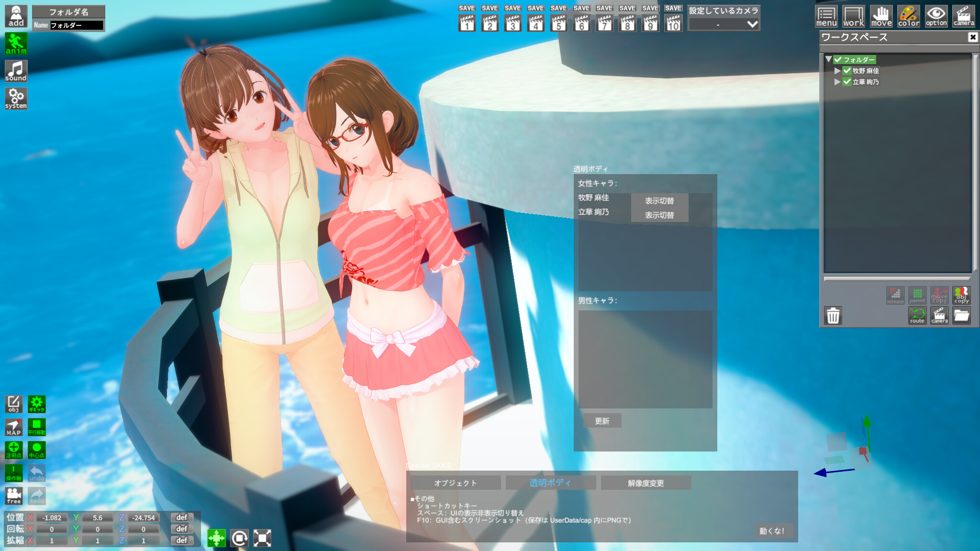Open the add character menu icon
980x551 pixels.
(x=16, y=16)
